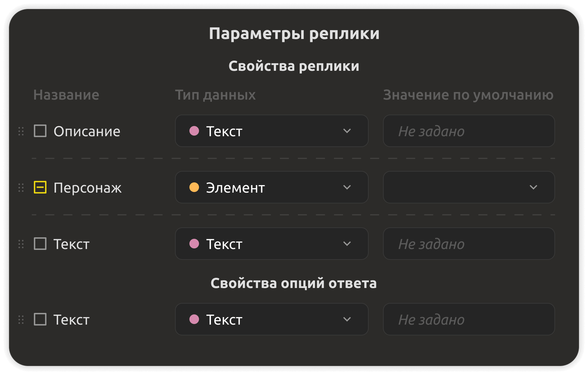Click drag handle in Свойства опций ответа section
The height and width of the screenshot is (375, 588).
pos(21,319)
